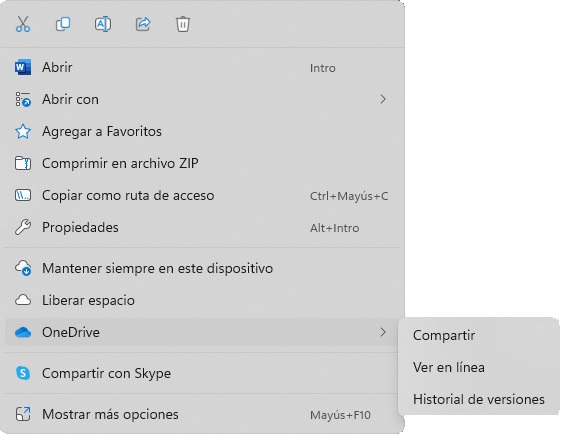Click the Word icon beside Abrir
The image size is (564, 435).
tap(23, 67)
